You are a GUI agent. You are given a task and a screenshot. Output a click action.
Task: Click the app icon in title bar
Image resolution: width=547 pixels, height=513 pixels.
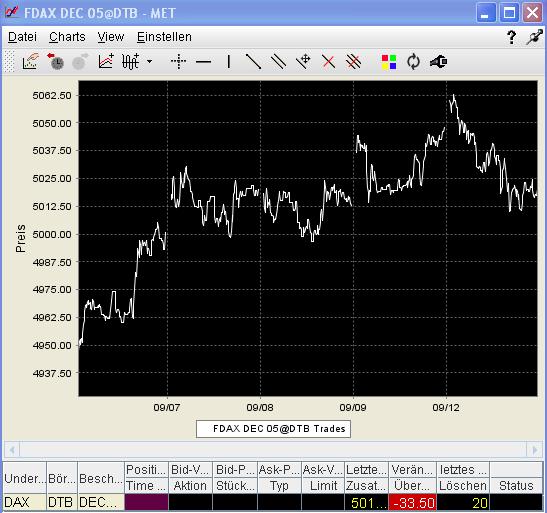point(12,13)
